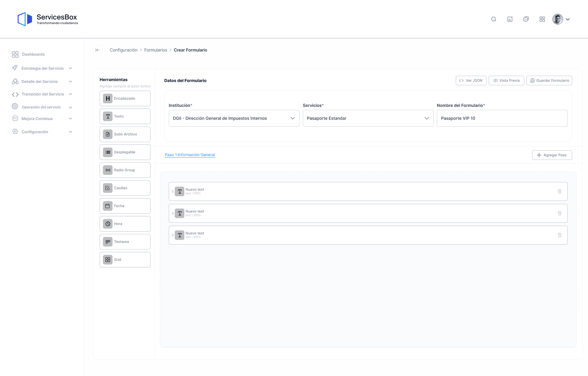Viewport: 588px width, 376px height.
Task: Open the Institución dropdown
Action: point(234,118)
